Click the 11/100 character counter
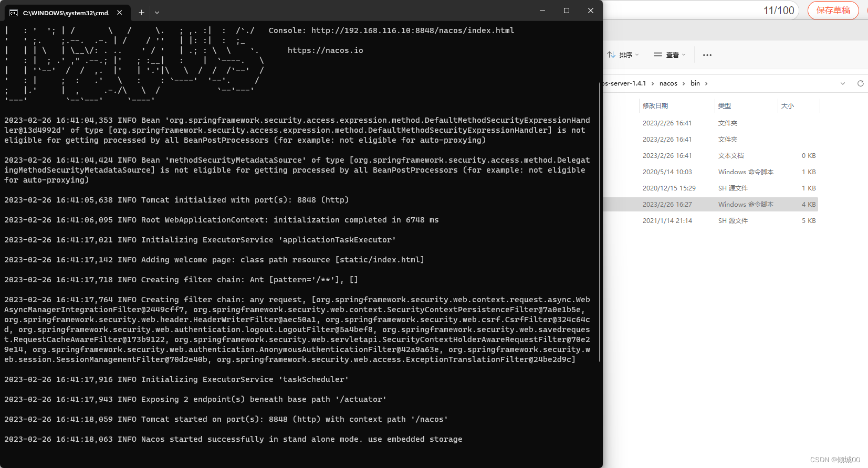 [x=779, y=10]
